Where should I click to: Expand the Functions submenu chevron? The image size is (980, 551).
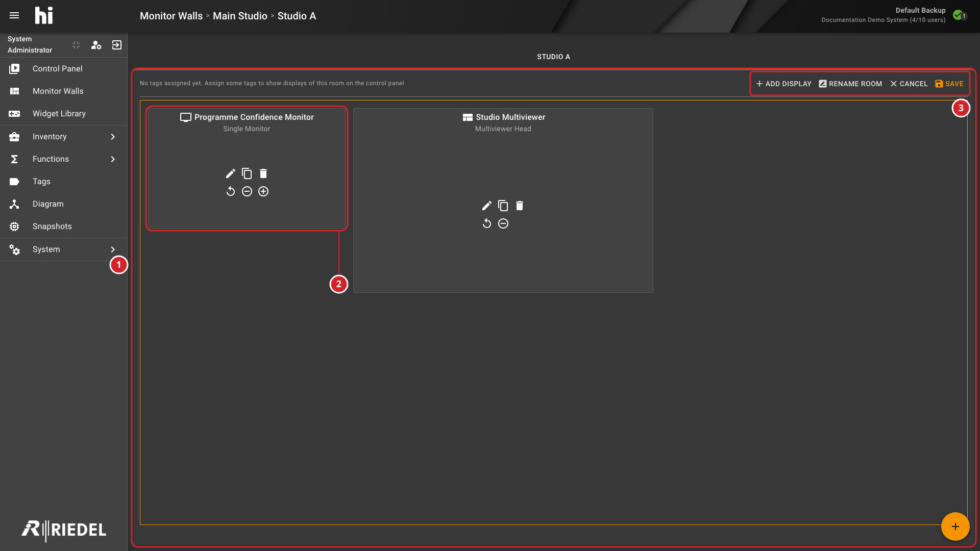coord(113,159)
